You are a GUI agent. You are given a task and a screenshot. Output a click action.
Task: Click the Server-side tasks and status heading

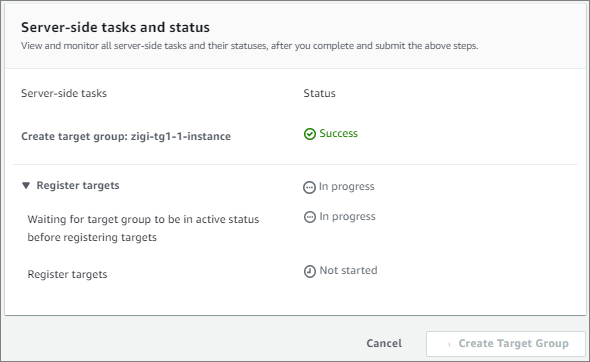pyautogui.click(x=116, y=27)
